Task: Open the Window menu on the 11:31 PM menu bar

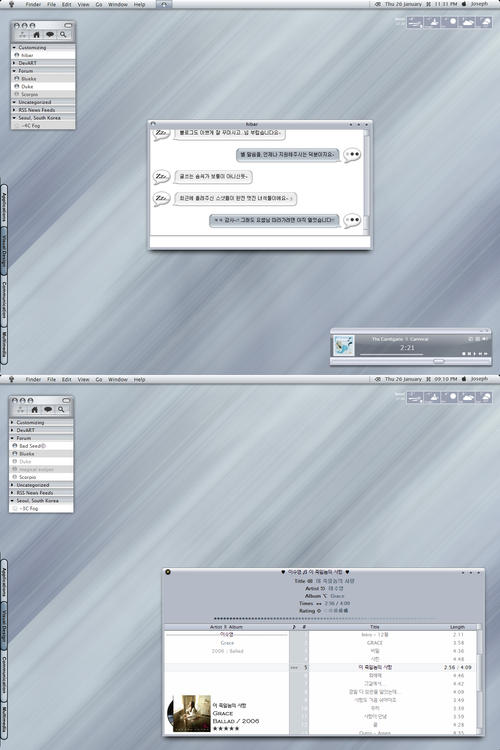Action: (118, 4)
